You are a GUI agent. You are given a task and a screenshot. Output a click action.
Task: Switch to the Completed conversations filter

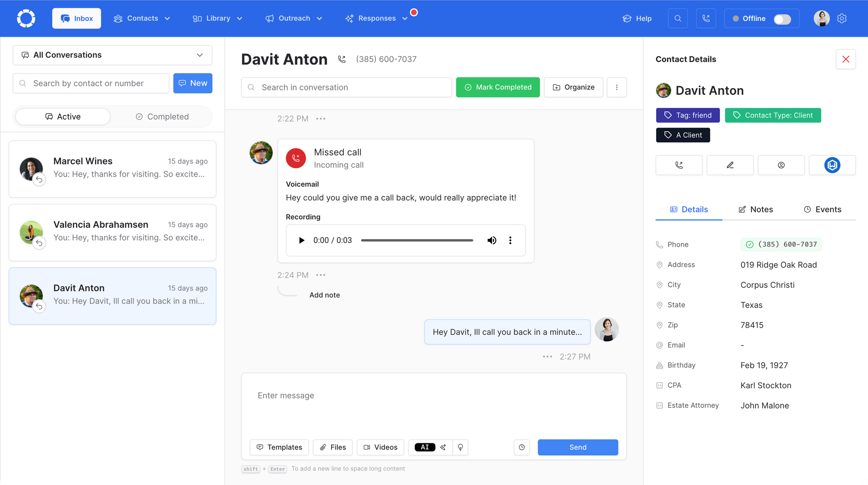pos(161,116)
